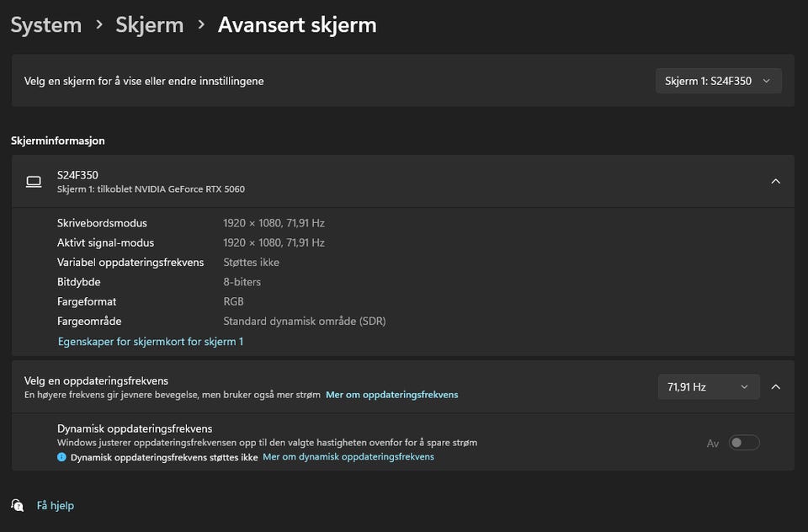Open Mer om oppdateringsfrekvens link

coord(391,395)
